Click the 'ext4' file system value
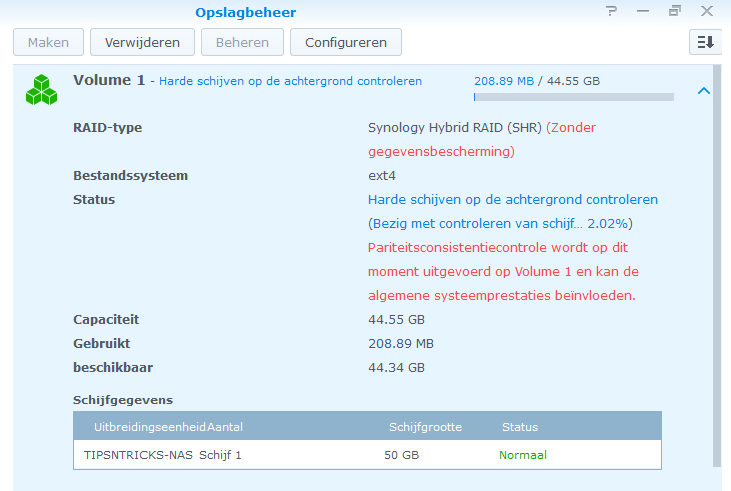731x491 pixels. [382, 176]
